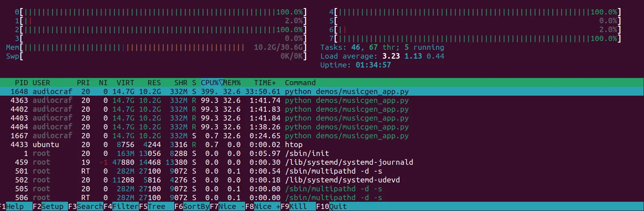This screenshot has height=211, width=644.
Task: Sort by the TIME+ column header
Action: click(x=265, y=83)
